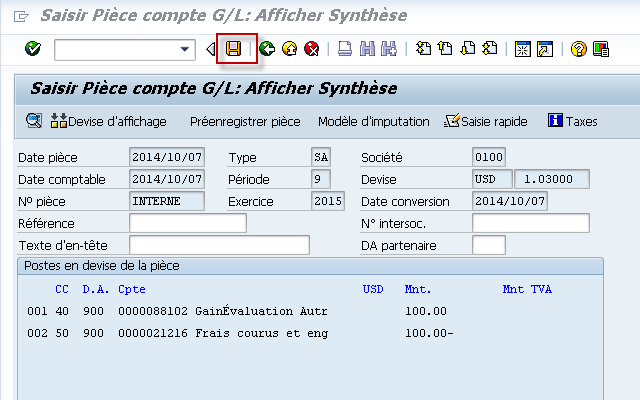Click the document magnifier icon left of Devise d'affichage
This screenshot has height=400, width=640.
pyautogui.click(x=33, y=121)
